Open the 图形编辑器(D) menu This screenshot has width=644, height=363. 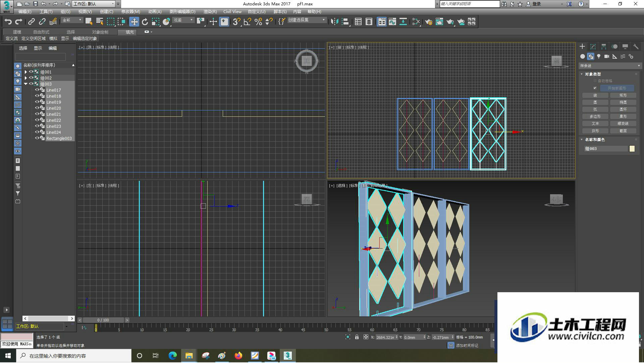(182, 12)
